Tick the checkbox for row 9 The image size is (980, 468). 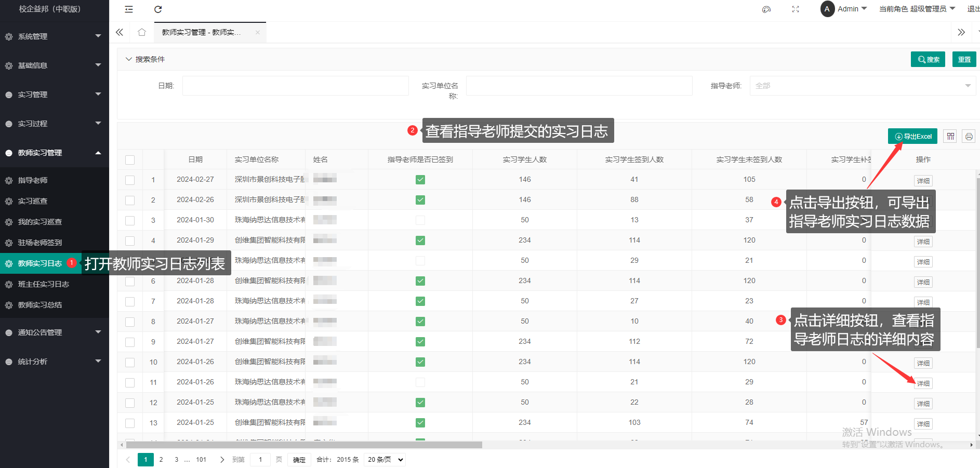130,342
